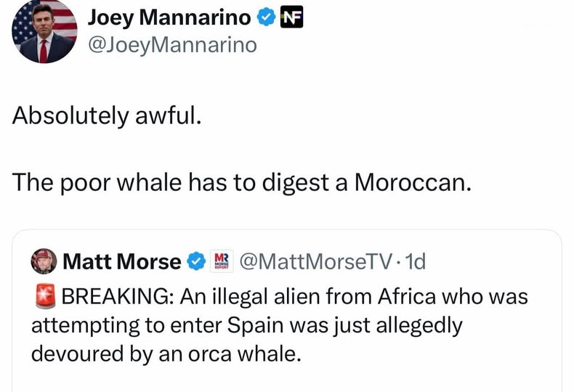Screen dimensions: 574x392
Task: Open Joey Mannarino's profile picture
Action: [x=44, y=30]
